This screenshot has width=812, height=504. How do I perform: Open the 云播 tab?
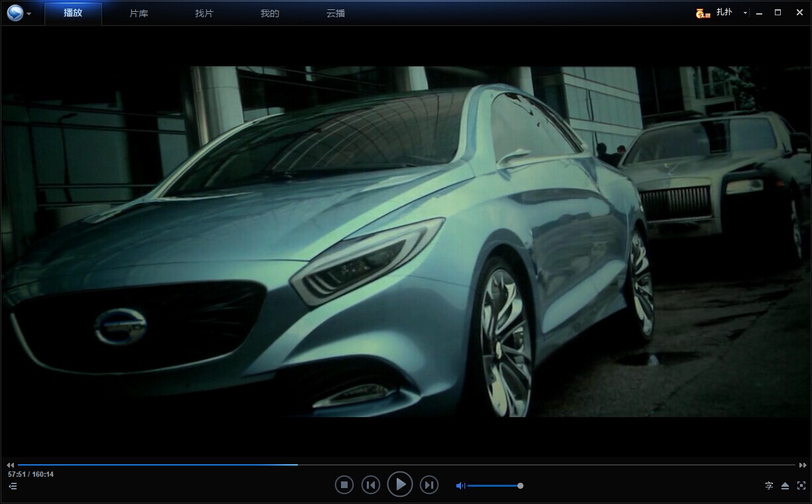(x=336, y=13)
